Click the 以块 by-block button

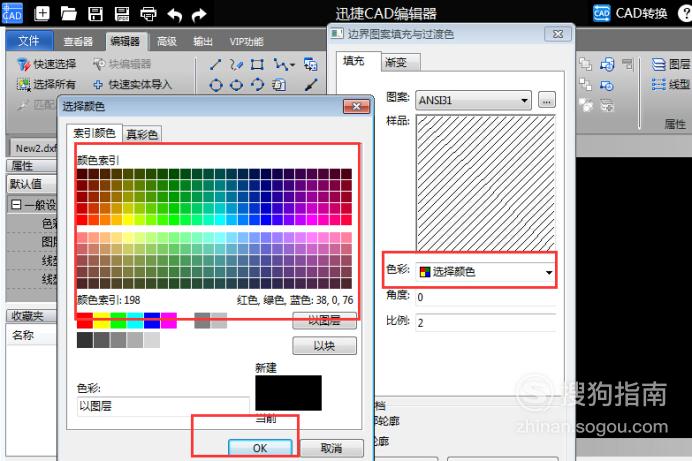click(324, 346)
